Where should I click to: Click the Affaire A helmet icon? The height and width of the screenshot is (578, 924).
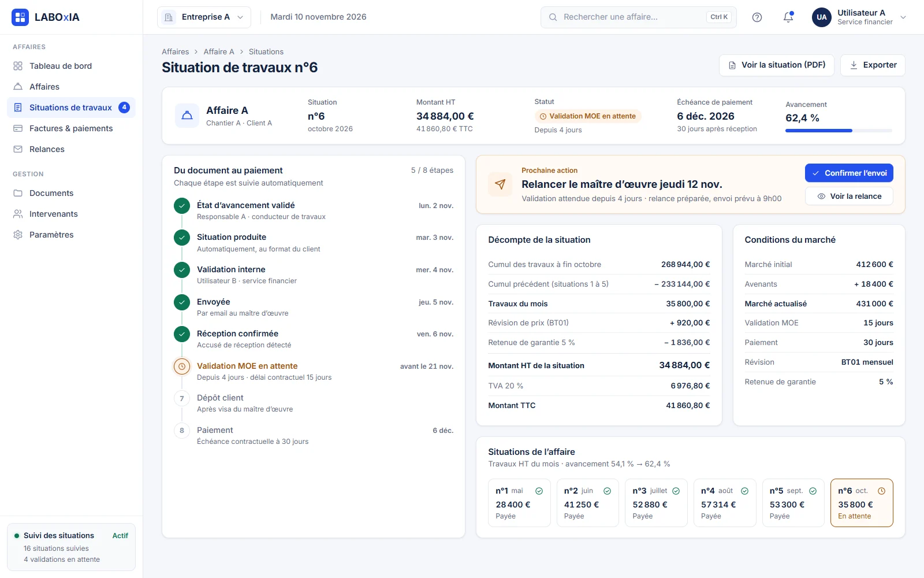pos(187,116)
